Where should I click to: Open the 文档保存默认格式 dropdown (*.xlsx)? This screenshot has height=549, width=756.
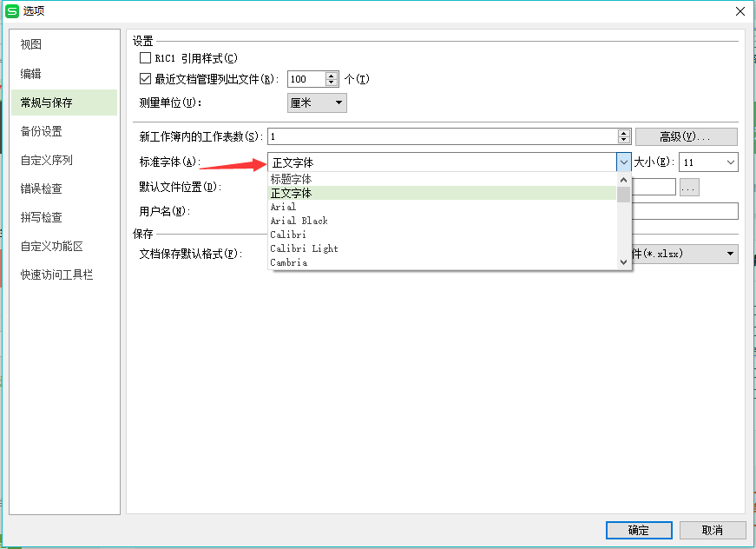(685, 254)
